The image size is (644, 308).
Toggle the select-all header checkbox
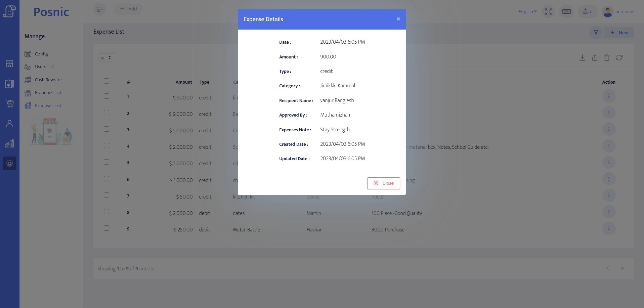coord(106,81)
